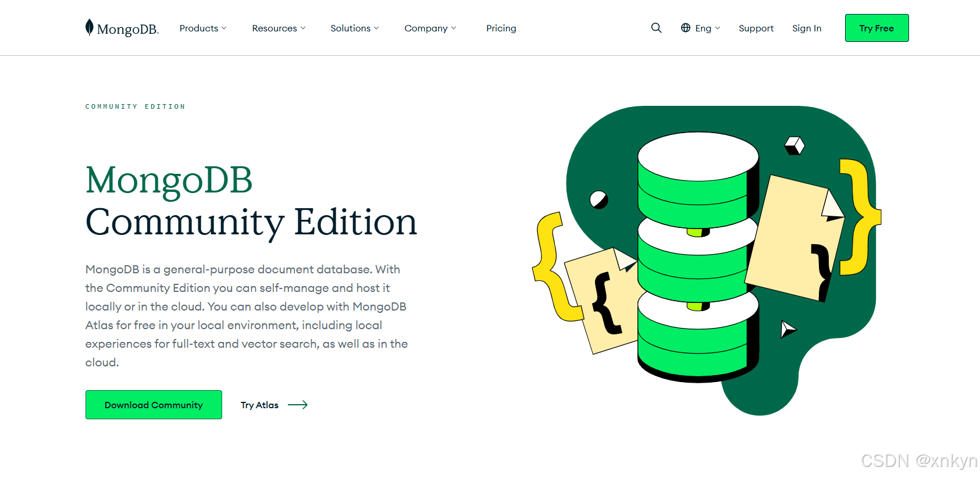
Task: Open the Support link
Action: [x=756, y=28]
